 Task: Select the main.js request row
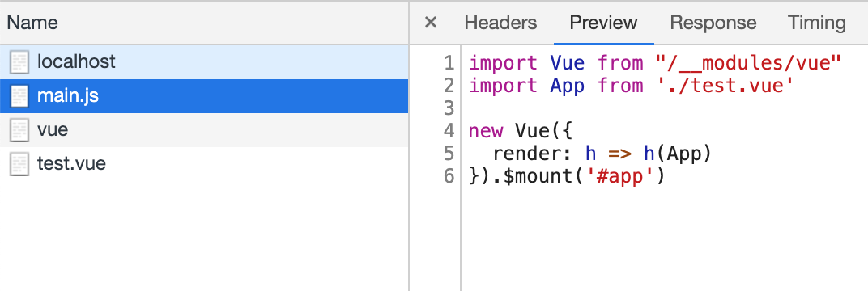pos(204,96)
